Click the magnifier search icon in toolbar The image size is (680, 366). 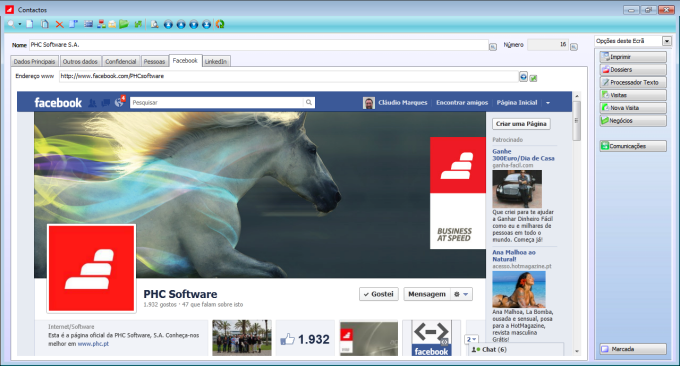pos(11,24)
